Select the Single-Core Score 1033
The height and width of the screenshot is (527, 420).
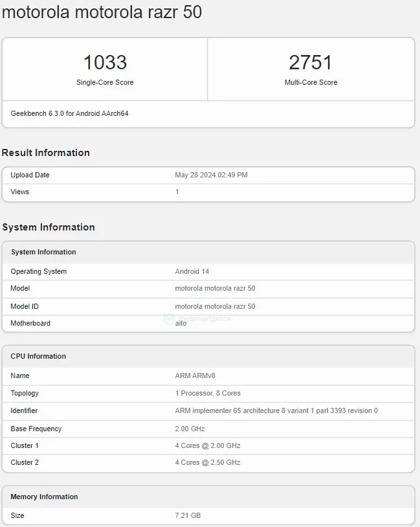(x=105, y=63)
